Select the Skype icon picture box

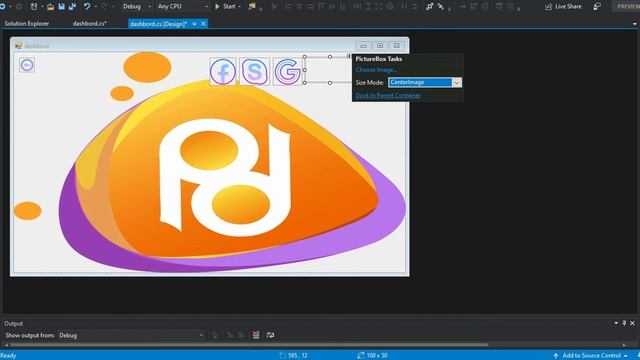coord(254,71)
